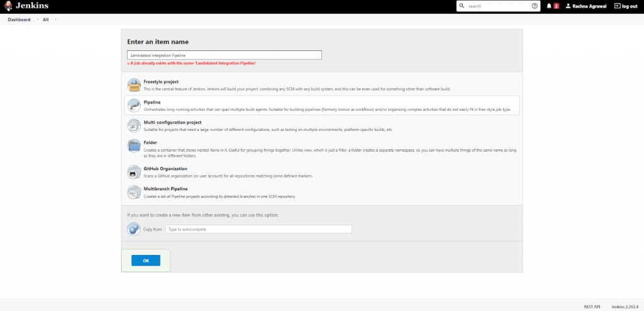Click the Jenkins 2.263.4 version link
The height and width of the screenshot is (311, 644).
pyautogui.click(x=625, y=307)
